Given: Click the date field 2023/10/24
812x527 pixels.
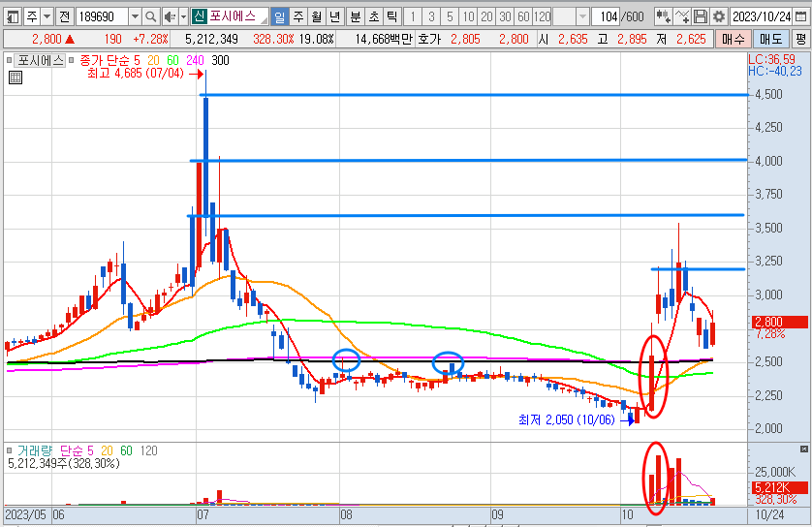Looking at the screenshot, I should pyautogui.click(x=762, y=16).
